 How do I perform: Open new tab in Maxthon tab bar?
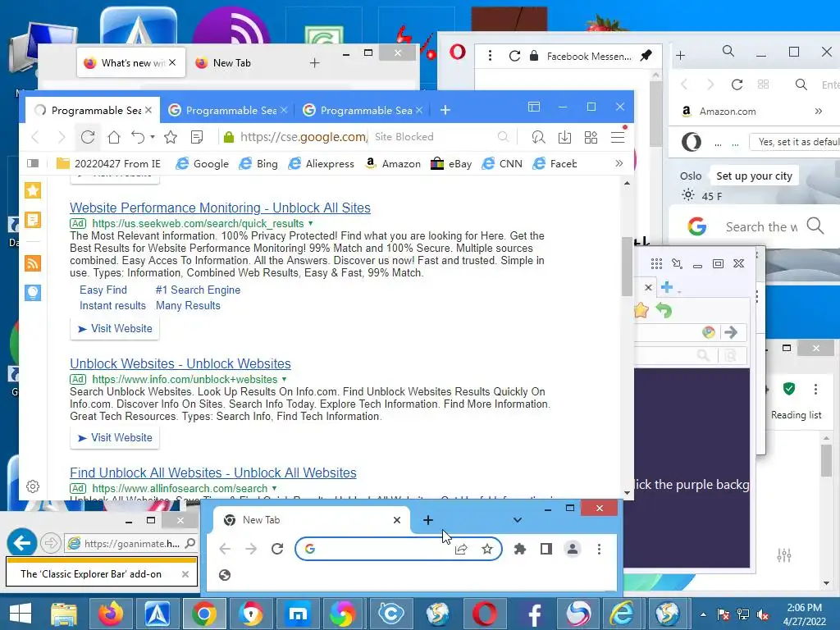pos(445,110)
